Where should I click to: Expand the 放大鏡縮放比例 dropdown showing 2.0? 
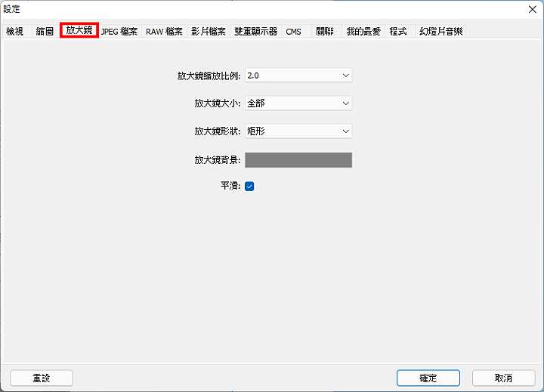tap(298, 76)
